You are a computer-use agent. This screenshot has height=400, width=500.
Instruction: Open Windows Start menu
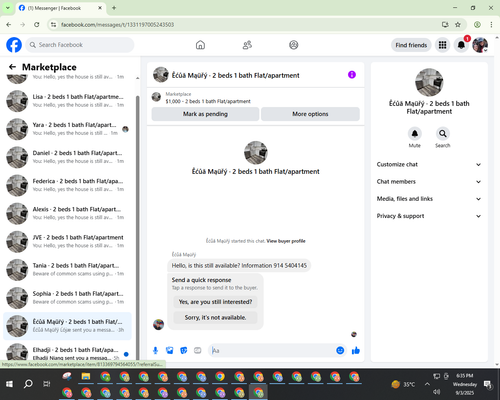9,384
